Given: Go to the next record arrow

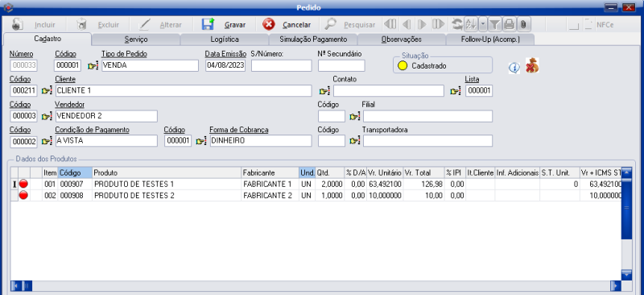Looking at the screenshot, I should point(422,25).
